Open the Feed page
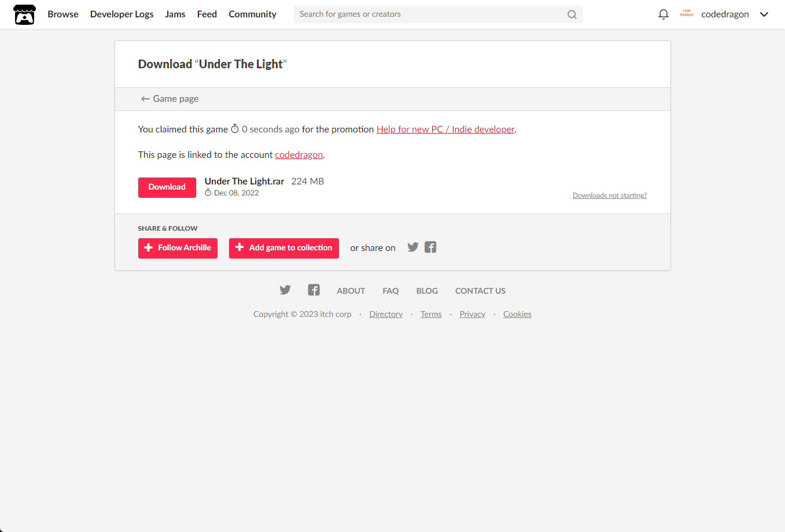785x532 pixels. coord(207,14)
